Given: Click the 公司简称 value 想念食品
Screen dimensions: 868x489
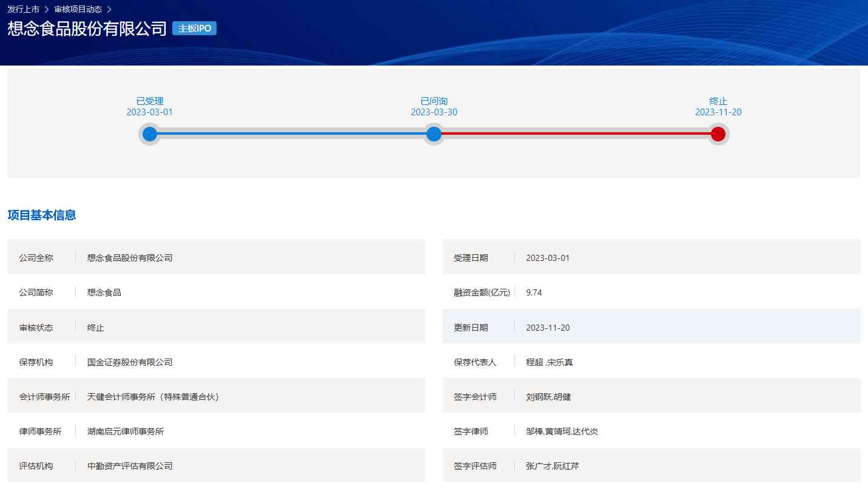Looking at the screenshot, I should [x=104, y=292].
